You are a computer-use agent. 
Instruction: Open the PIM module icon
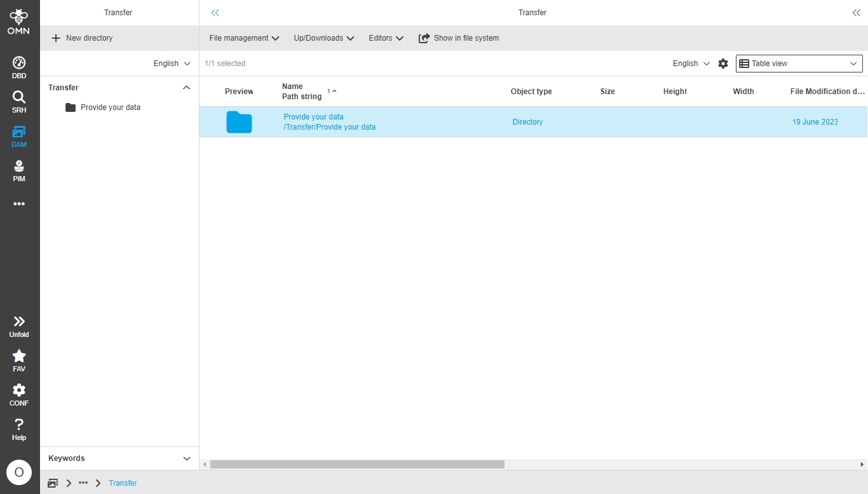point(19,170)
